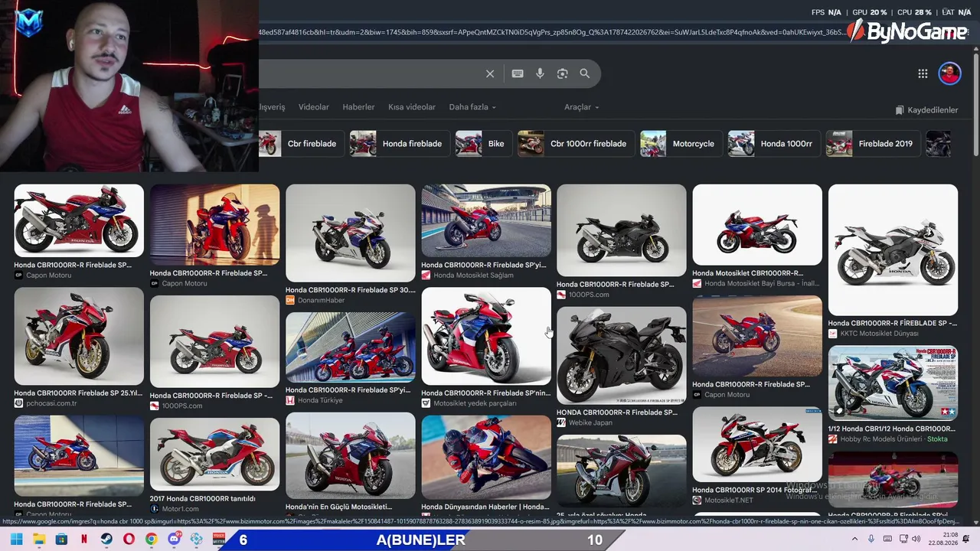Open the Google account profile avatar
The image size is (980, 551).
coord(949,73)
